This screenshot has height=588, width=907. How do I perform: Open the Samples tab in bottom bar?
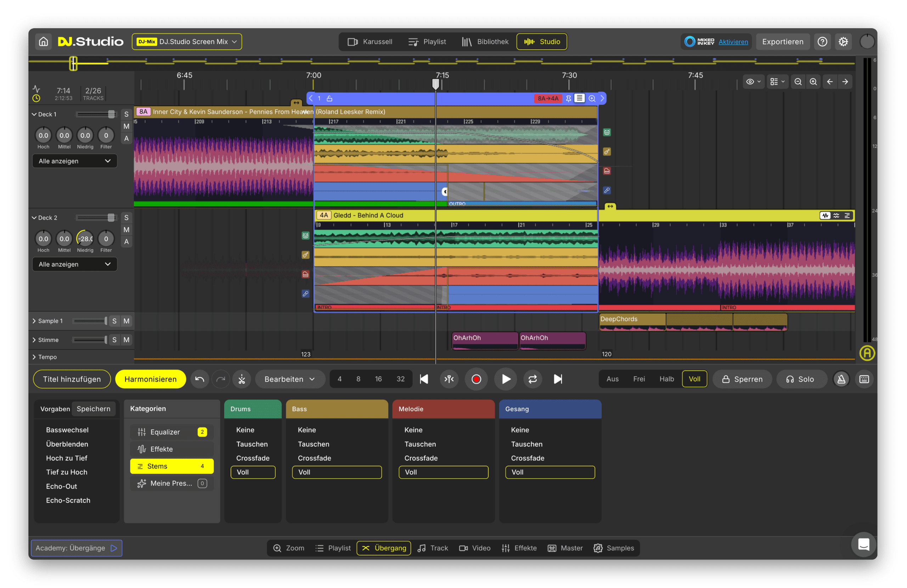[614, 548]
